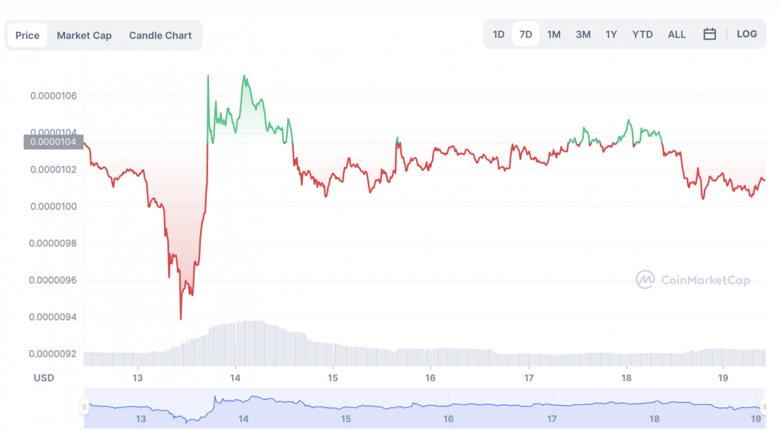
Task: Click the CoinMarketCap watermark logo
Action: coord(693,280)
